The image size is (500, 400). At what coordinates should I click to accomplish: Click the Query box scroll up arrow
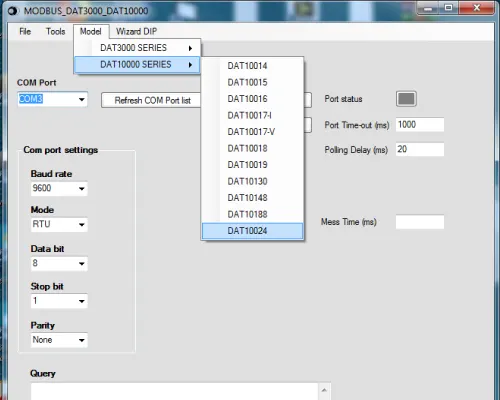(324, 390)
